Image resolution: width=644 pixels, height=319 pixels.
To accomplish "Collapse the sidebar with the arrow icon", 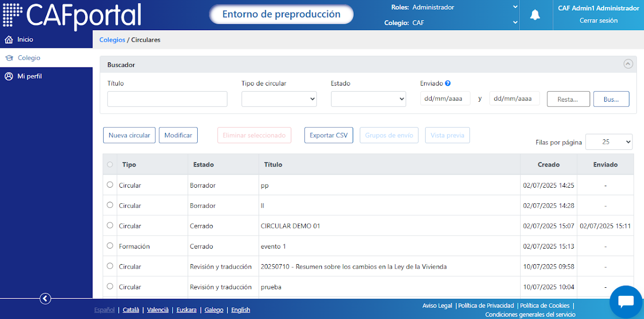I will pos(45,299).
